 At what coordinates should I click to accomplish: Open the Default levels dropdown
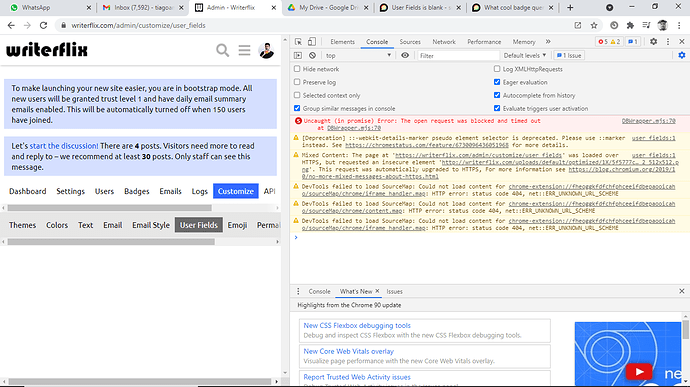[x=525, y=55]
